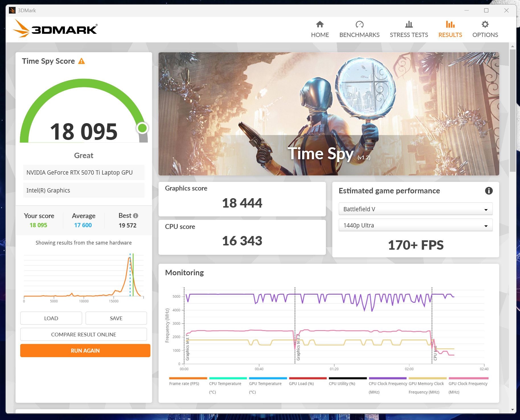Toggle the CPU Clock Frequency legend swatch
This screenshot has height=420, width=520.
(x=388, y=378)
